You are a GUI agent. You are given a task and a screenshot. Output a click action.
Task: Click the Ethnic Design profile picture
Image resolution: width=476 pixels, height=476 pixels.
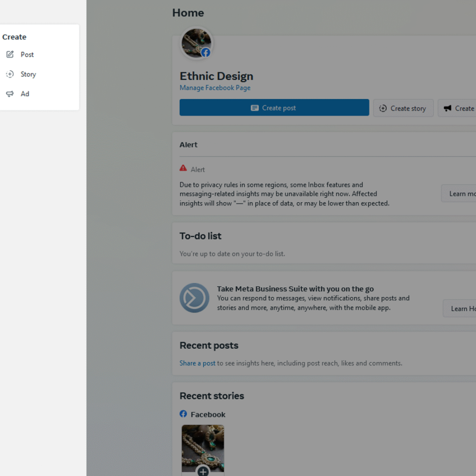coord(195,42)
